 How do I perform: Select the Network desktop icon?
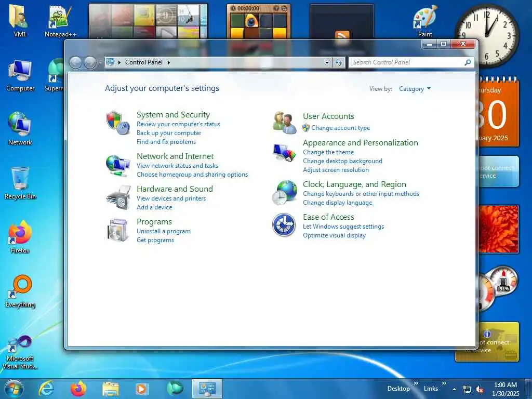click(x=20, y=129)
